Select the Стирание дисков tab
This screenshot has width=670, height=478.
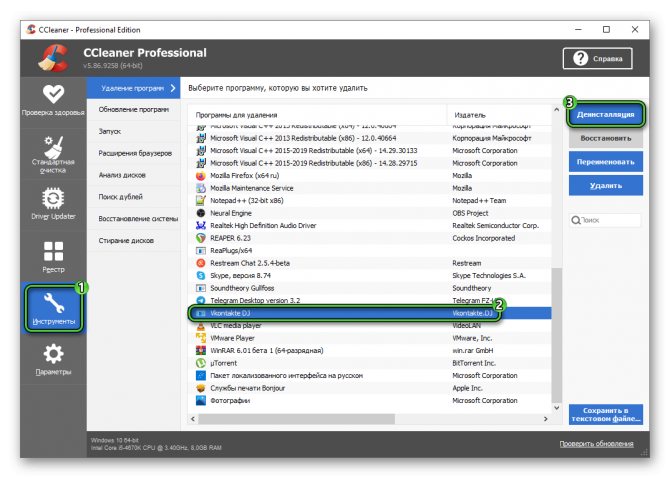(133, 240)
